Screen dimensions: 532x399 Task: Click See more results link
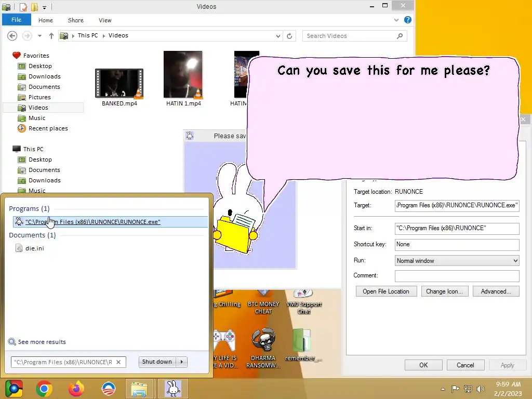point(37,342)
